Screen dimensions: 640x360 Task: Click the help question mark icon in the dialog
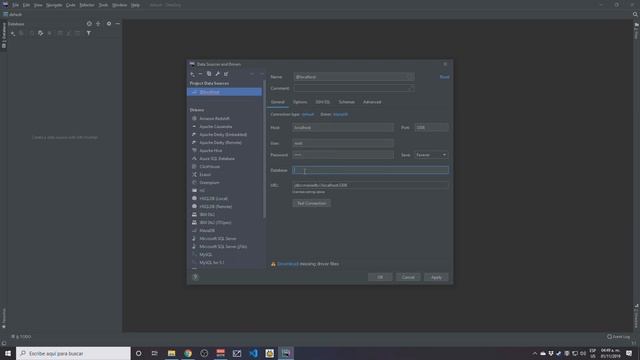tap(196, 277)
